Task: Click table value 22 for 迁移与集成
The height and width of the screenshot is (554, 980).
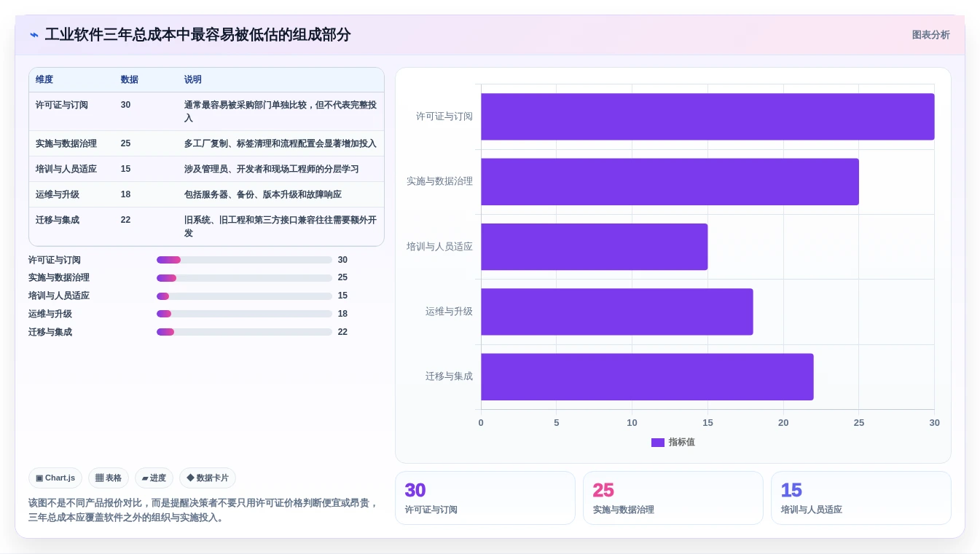Action: (126, 220)
